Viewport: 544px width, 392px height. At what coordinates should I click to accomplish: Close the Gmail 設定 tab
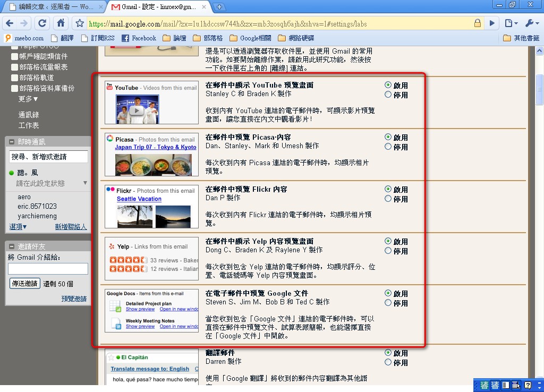coord(204,6)
